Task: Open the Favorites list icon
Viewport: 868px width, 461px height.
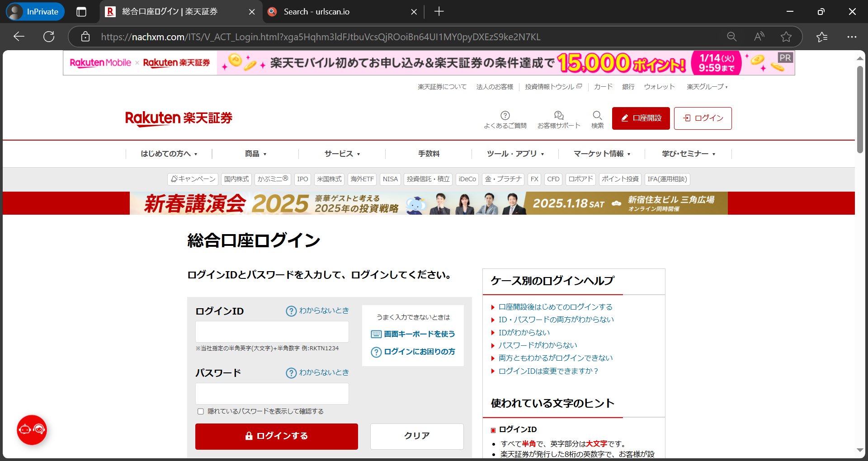Action: coord(822,37)
